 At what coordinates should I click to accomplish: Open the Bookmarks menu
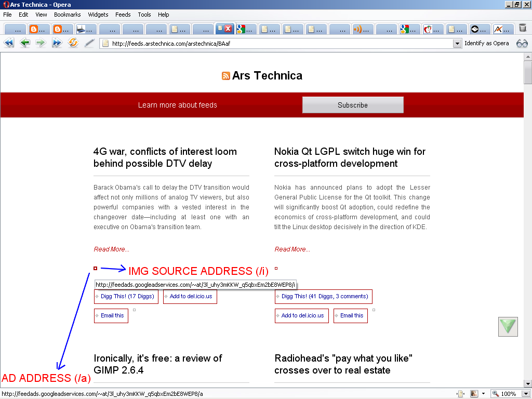[x=67, y=15]
